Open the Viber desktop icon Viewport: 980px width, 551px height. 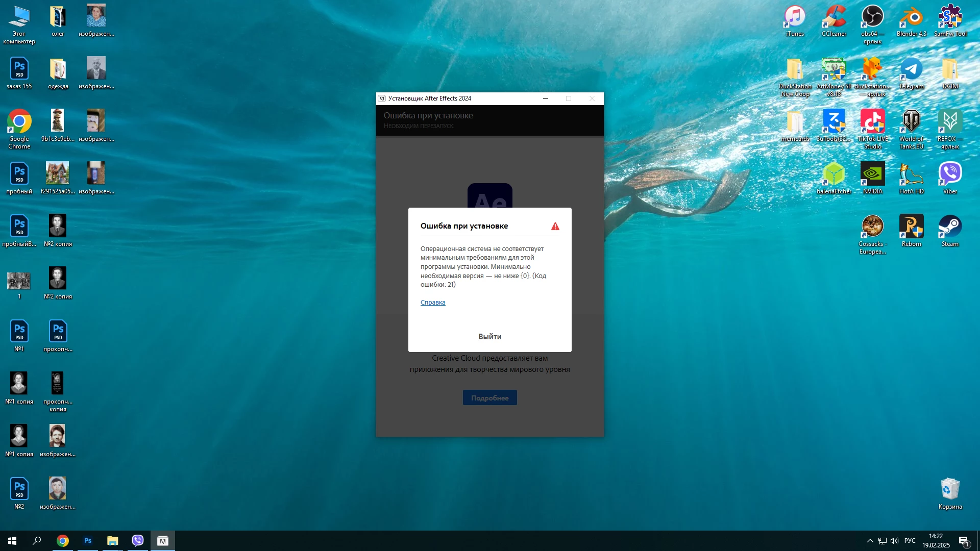[950, 177]
